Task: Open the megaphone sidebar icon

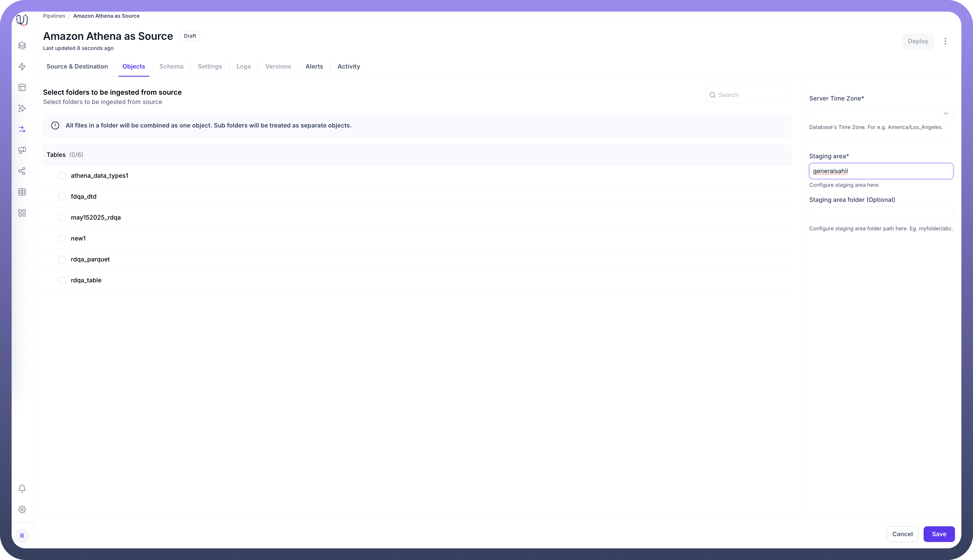Action: [x=22, y=150]
